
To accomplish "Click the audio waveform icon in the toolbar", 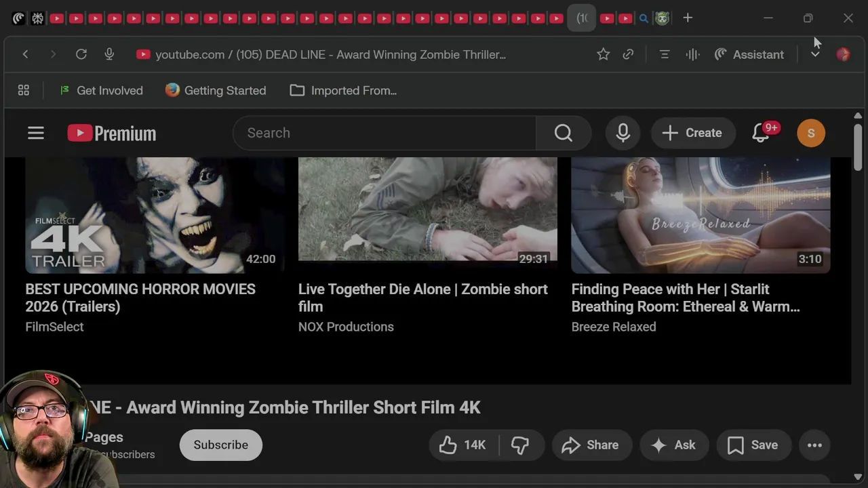I will pos(692,54).
